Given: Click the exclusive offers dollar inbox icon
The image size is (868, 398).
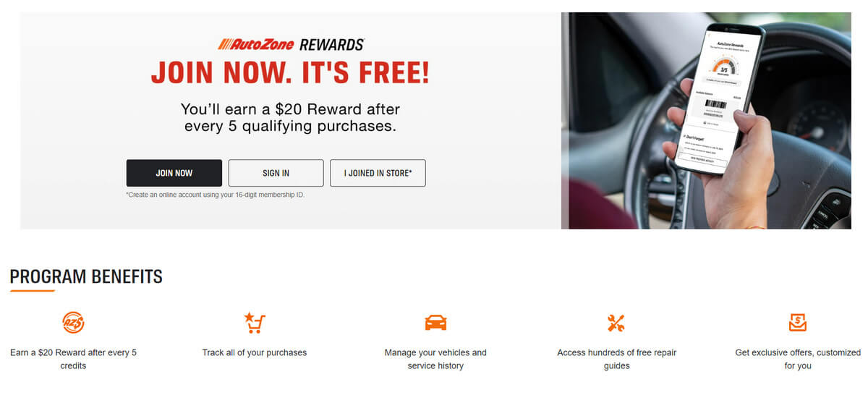Looking at the screenshot, I should pos(798,322).
